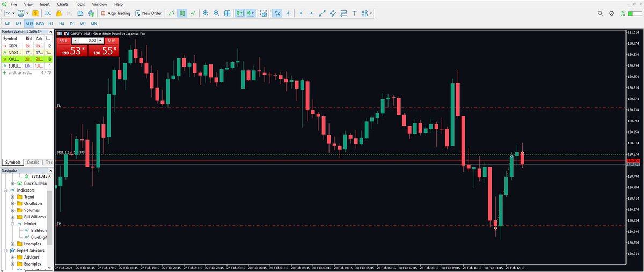
Task: Switch to the Details tab
Action: (x=33, y=162)
